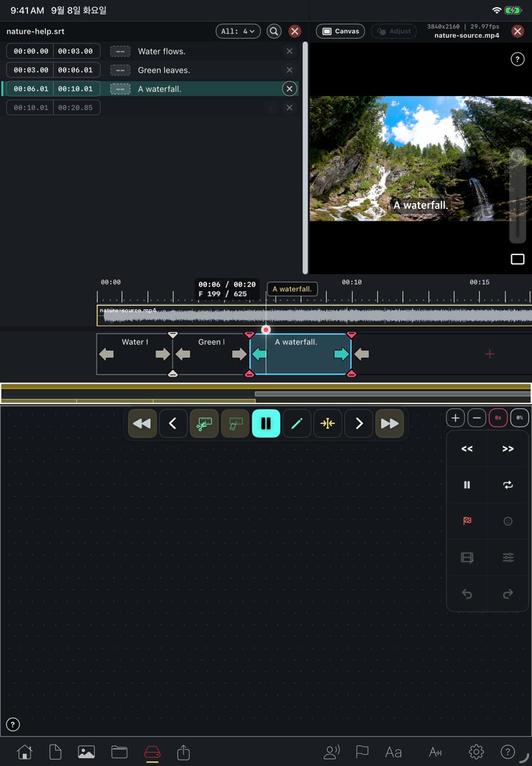Viewport: 532px width, 766px height.
Task: Select the subtitle eraser tool
Action: pyautogui.click(x=236, y=423)
